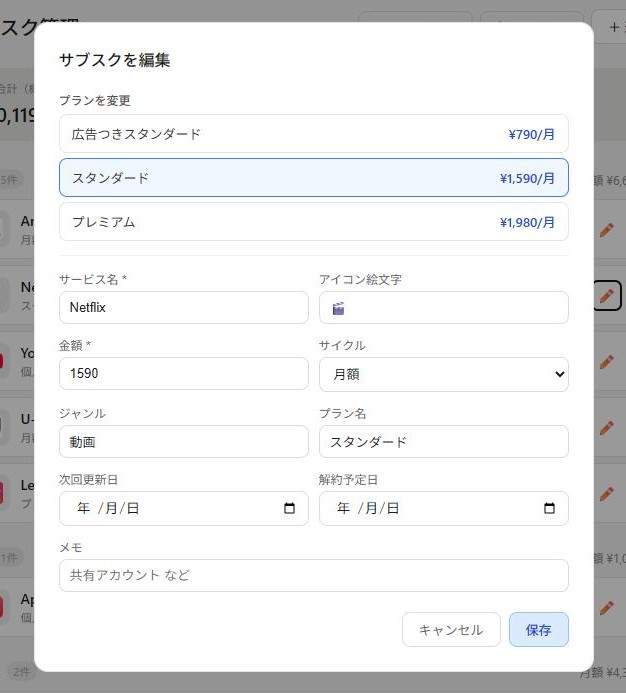The image size is (626, 693).
Task: Click pencil edit icon for the 'Ap' row
Action: pyautogui.click(x=606, y=607)
